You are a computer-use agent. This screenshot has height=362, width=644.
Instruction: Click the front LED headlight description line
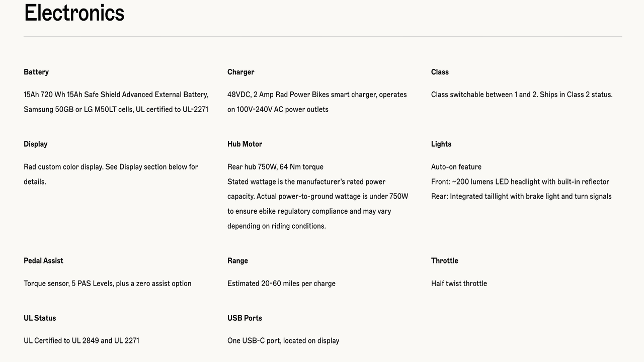520,182
